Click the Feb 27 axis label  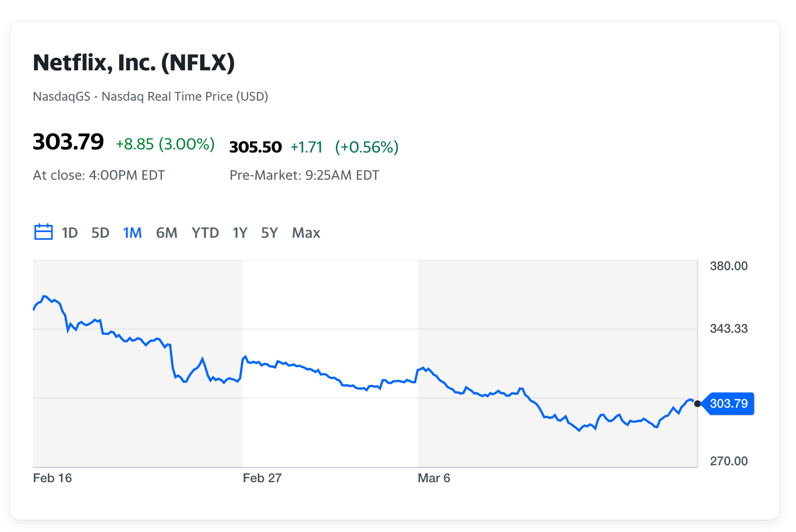262,478
